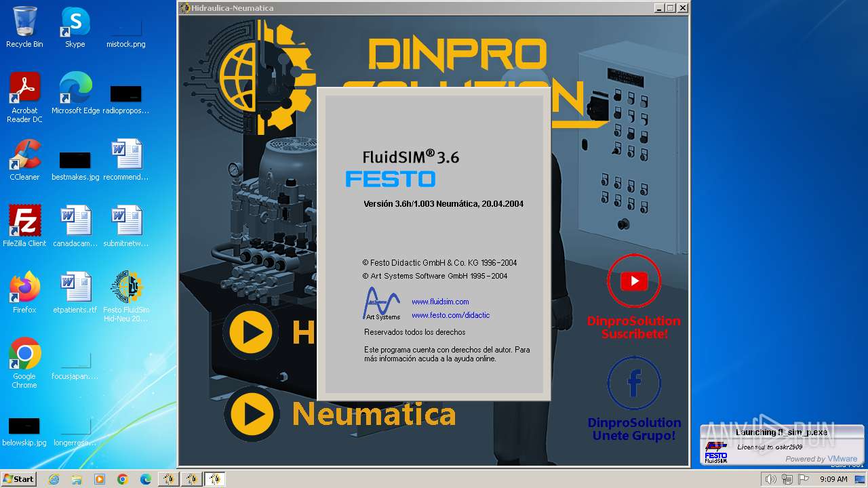This screenshot has width=868, height=488.
Task: Click the 9:09 AM system clock
Action: (x=833, y=479)
